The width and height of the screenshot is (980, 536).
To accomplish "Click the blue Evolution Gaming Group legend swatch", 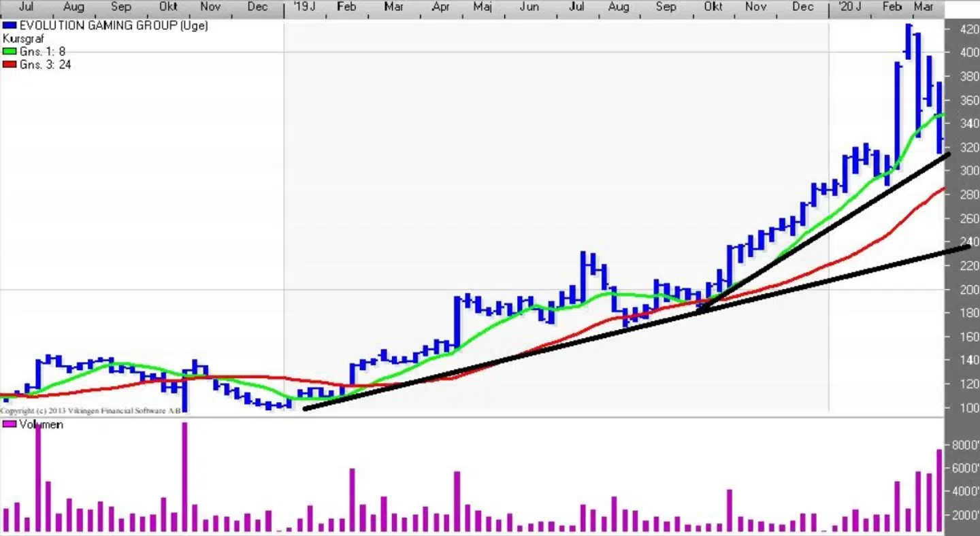I will (10, 26).
